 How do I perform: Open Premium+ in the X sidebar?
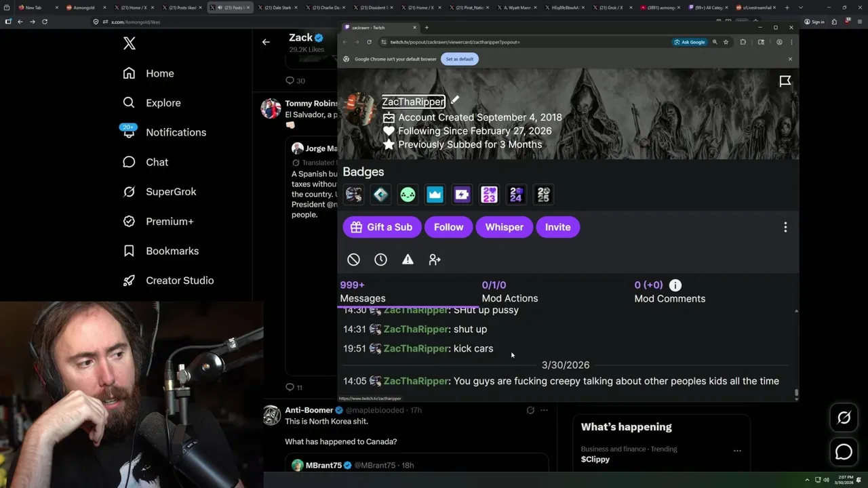click(158, 222)
